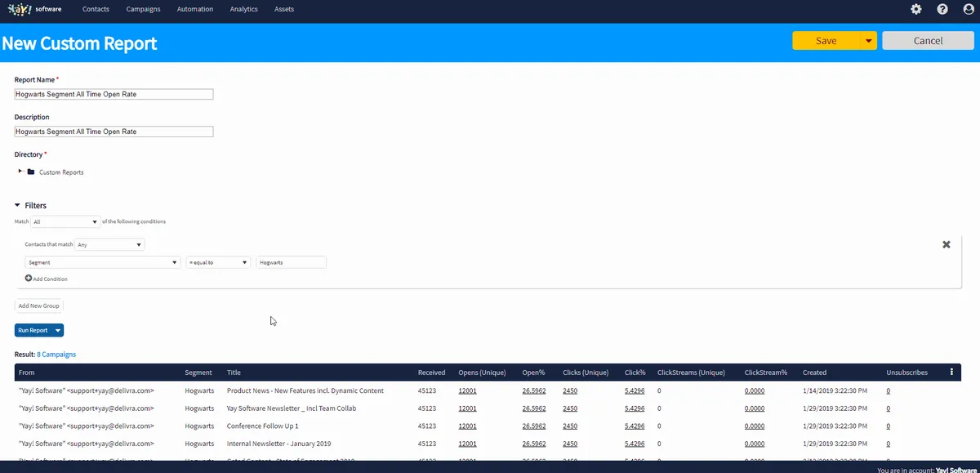Screen dimensions: 980x473
Task: Click Add New Group button
Action: (x=39, y=306)
